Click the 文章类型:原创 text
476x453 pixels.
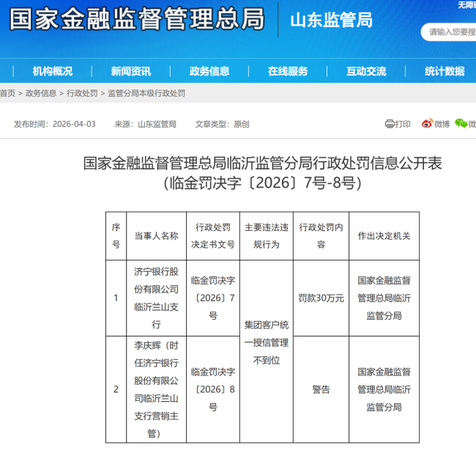(222, 125)
